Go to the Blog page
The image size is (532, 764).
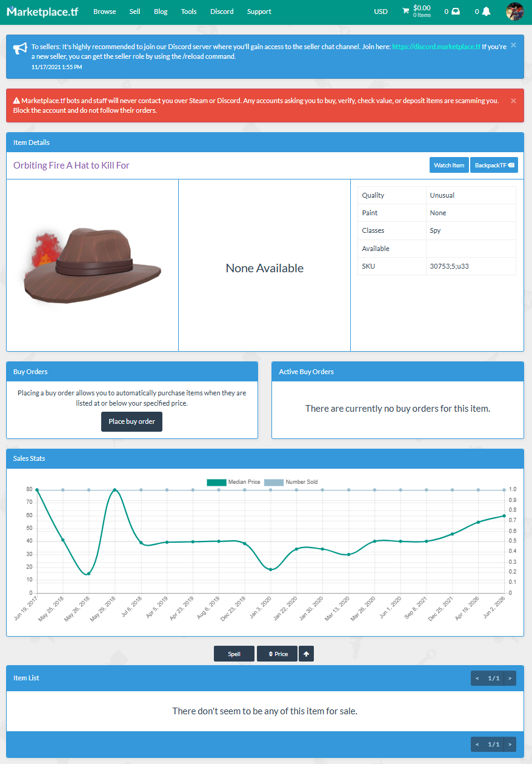click(x=161, y=12)
